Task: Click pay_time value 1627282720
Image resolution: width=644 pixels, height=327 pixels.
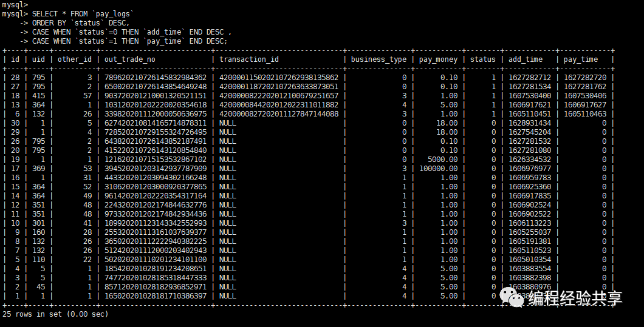Action: point(585,78)
